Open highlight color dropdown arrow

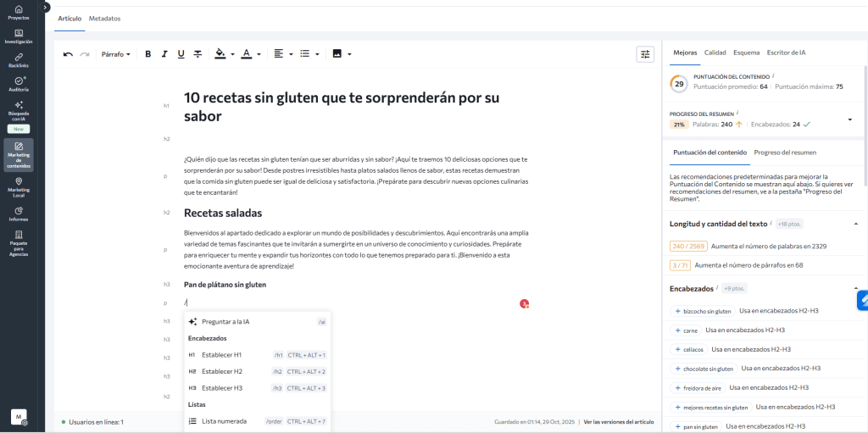click(x=232, y=55)
